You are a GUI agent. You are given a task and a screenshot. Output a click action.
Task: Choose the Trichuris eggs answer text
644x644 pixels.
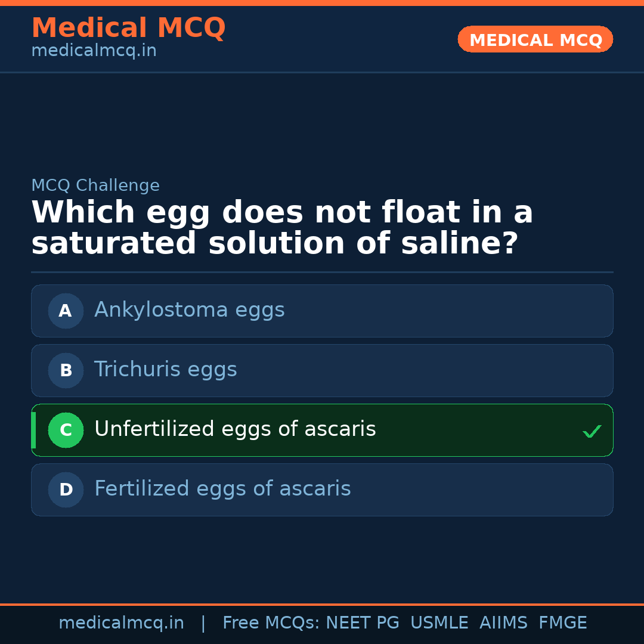pos(165,370)
